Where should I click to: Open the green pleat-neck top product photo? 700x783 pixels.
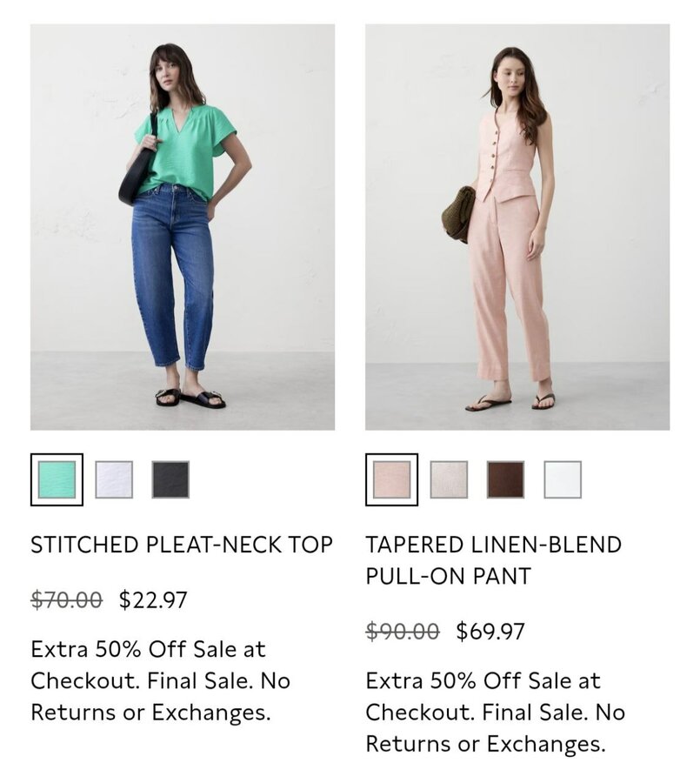click(x=183, y=227)
